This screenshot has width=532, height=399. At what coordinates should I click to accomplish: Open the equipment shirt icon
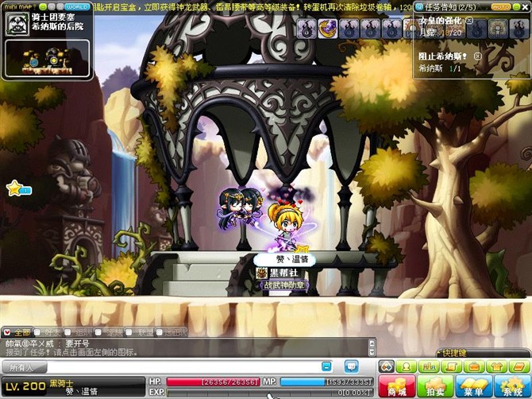coord(496,366)
